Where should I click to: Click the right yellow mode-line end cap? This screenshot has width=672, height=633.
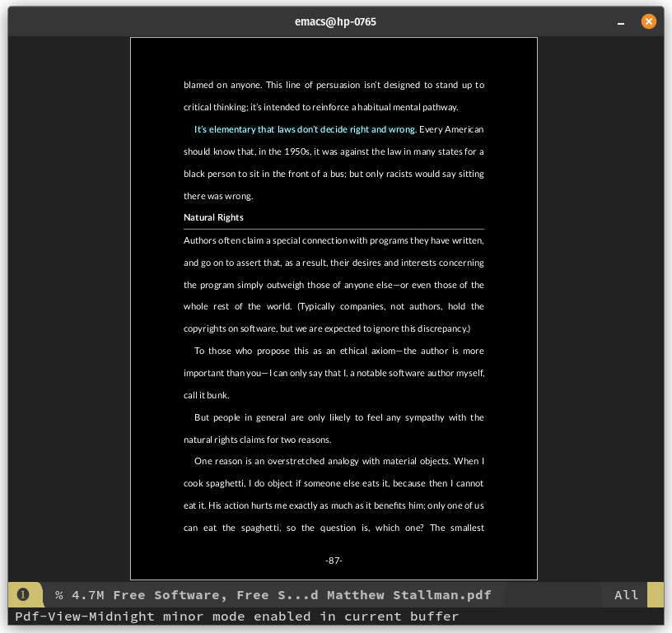[x=656, y=594]
